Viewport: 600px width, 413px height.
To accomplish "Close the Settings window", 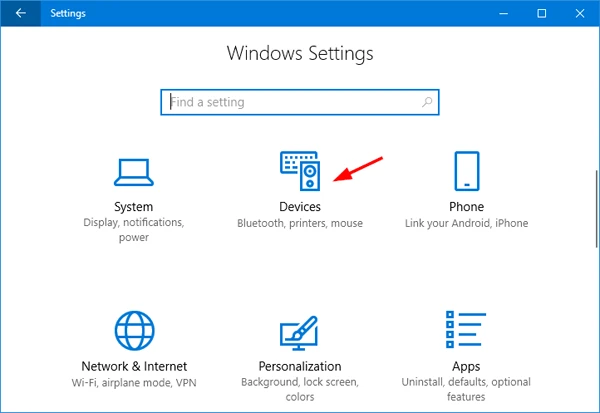I will [x=582, y=13].
